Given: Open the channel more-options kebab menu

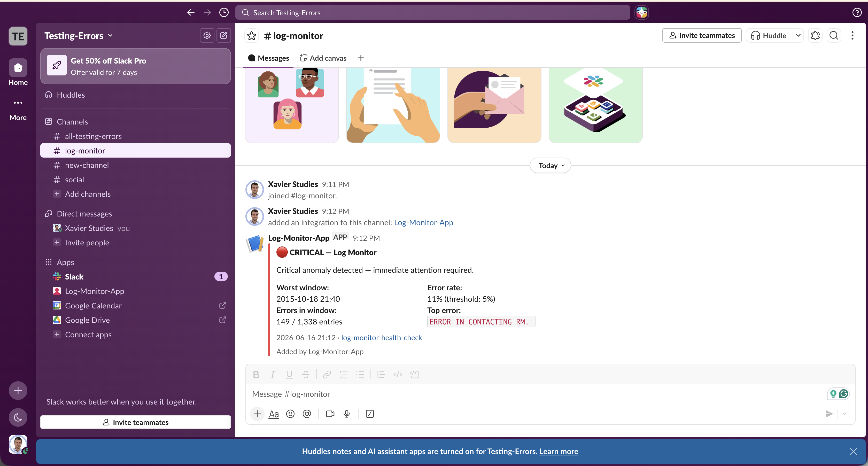Looking at the screenshot, I should point(852,35).
